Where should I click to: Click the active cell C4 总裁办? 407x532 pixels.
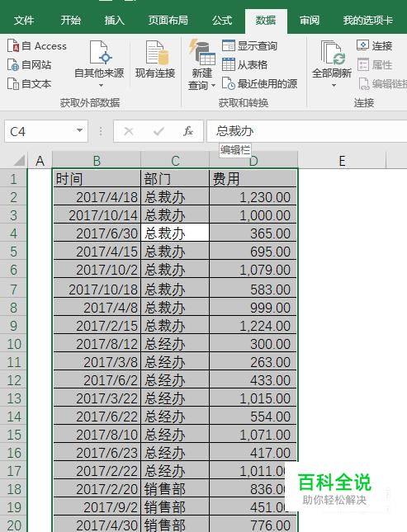[x=175, y=233]
